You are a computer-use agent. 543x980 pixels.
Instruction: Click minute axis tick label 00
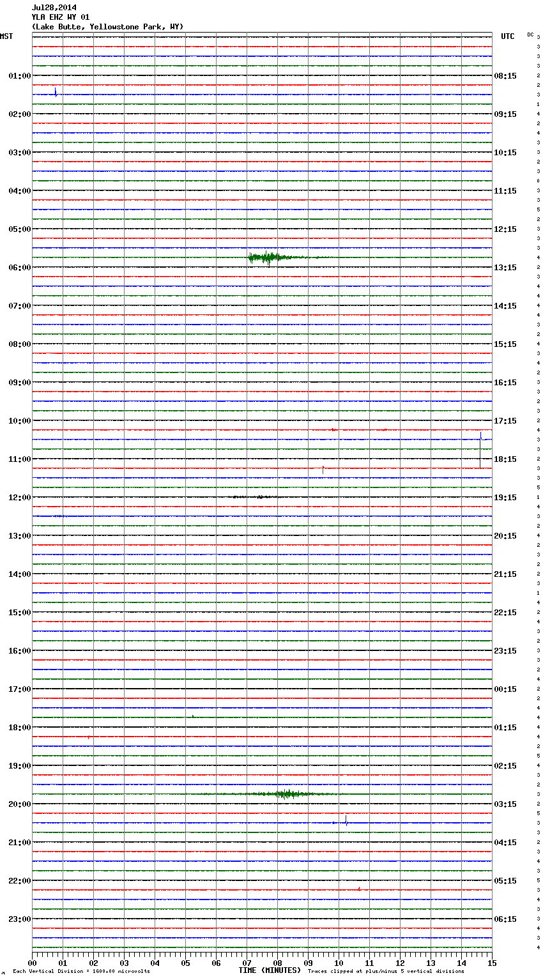point(32,963)
